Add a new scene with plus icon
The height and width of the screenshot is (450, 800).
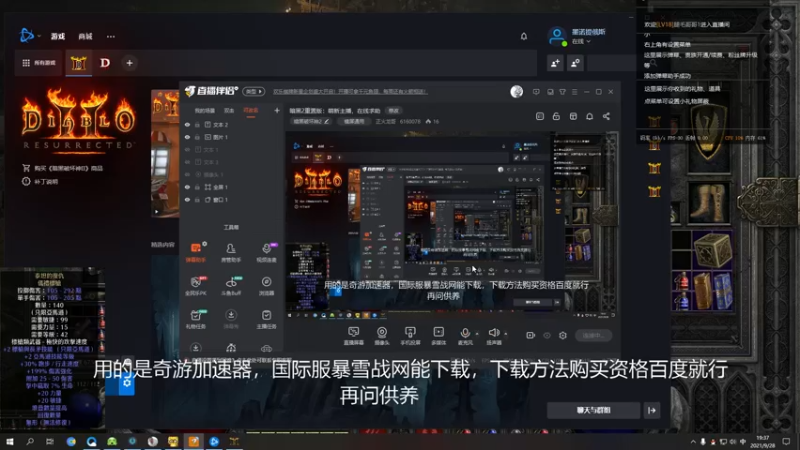click(x=277, y=110)
